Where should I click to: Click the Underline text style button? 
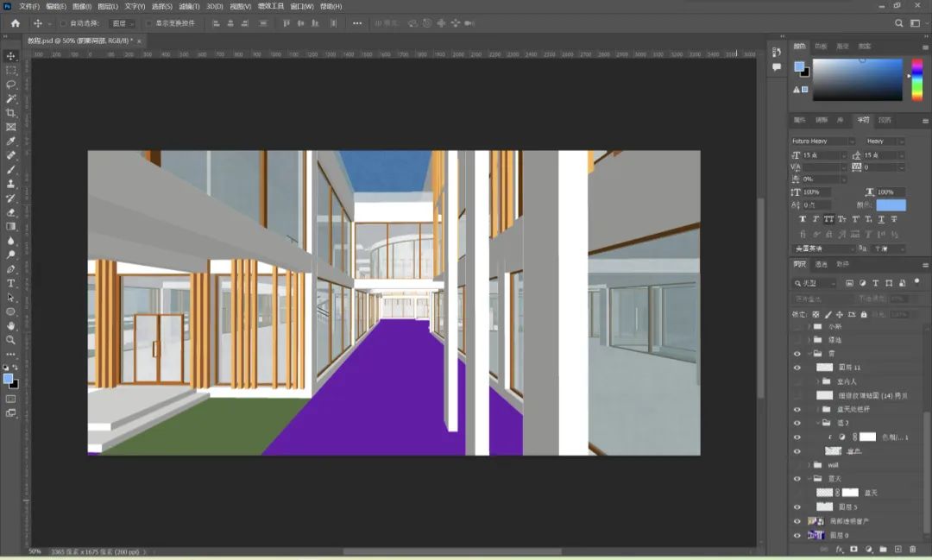coord(881,219)
